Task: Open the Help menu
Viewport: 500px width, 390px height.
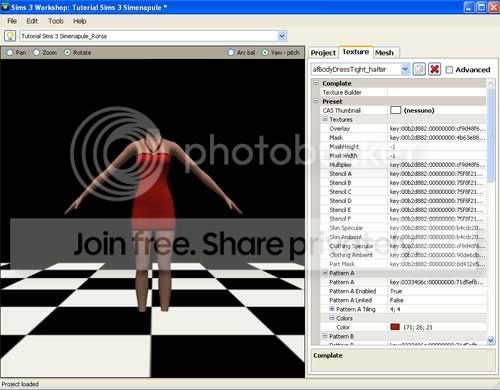Action: pyautogui.click(x=80, y=21)
